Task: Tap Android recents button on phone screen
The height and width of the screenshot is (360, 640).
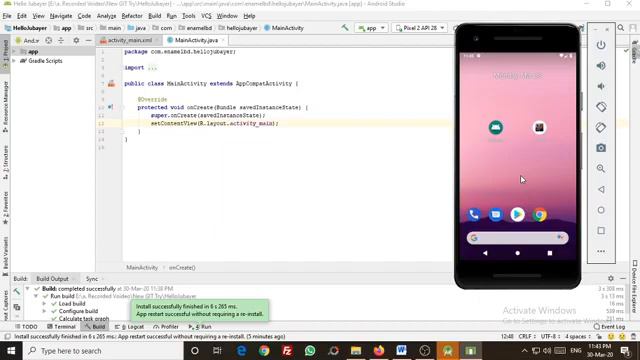Action: [x=550, y=253]
